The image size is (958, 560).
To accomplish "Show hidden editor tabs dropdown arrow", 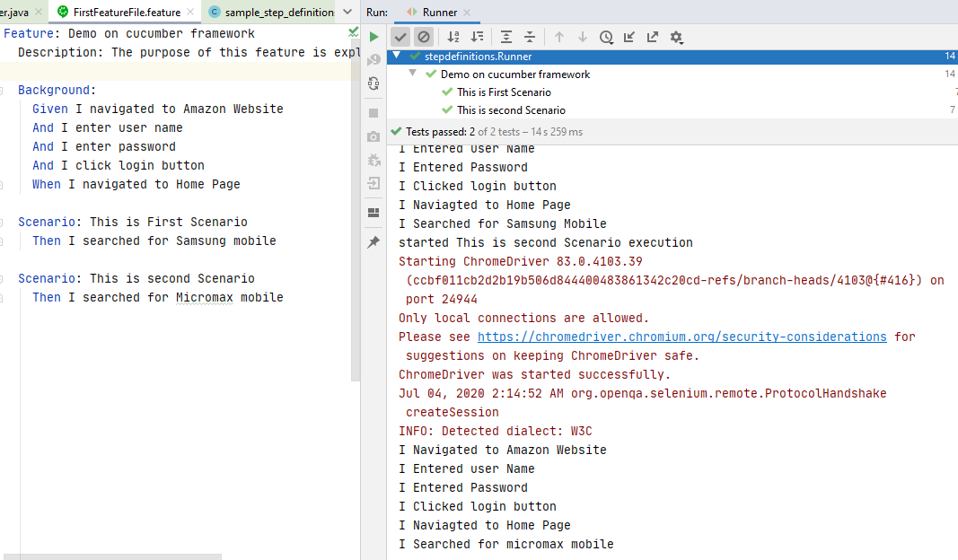I will point(347,12).
